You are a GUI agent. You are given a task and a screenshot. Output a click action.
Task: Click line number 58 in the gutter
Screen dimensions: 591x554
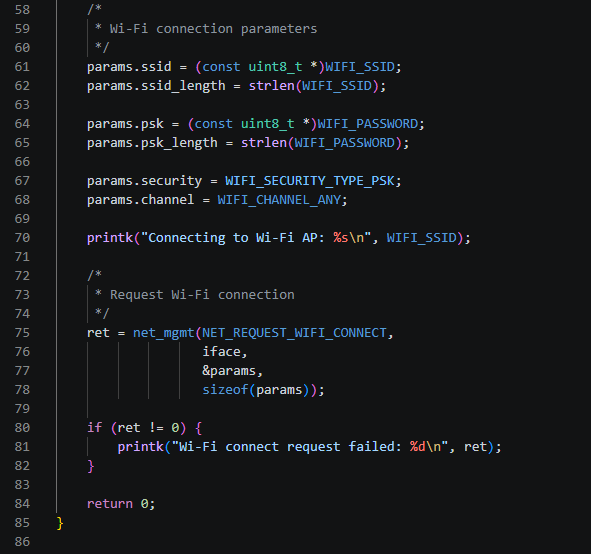[x=22, y=9]
